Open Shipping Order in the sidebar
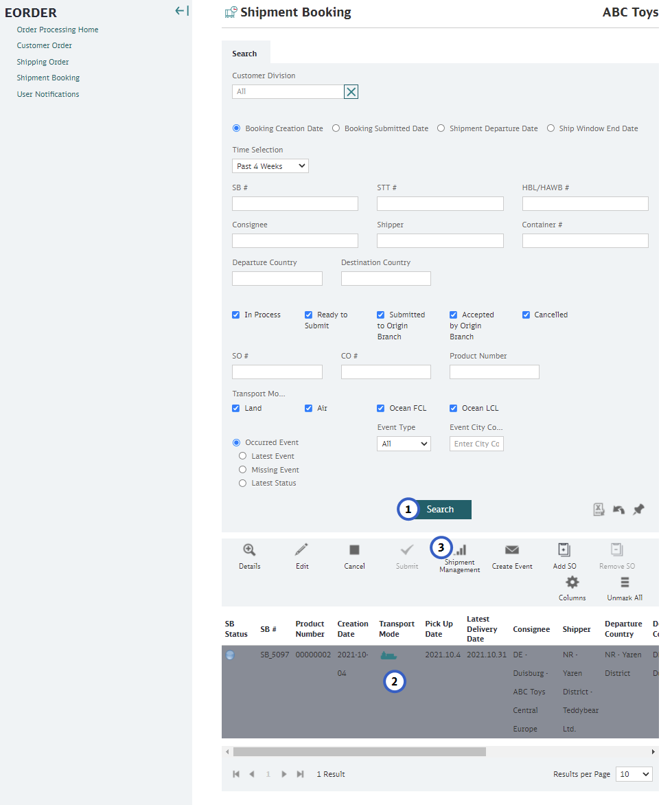Screen dimensions: 672x805 43,62
